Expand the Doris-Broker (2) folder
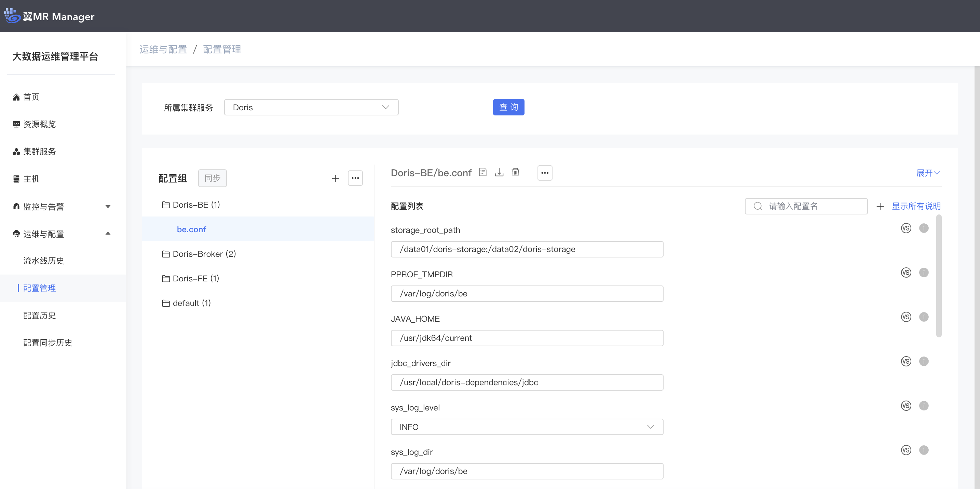980x489 pixels. coord(204,254)
